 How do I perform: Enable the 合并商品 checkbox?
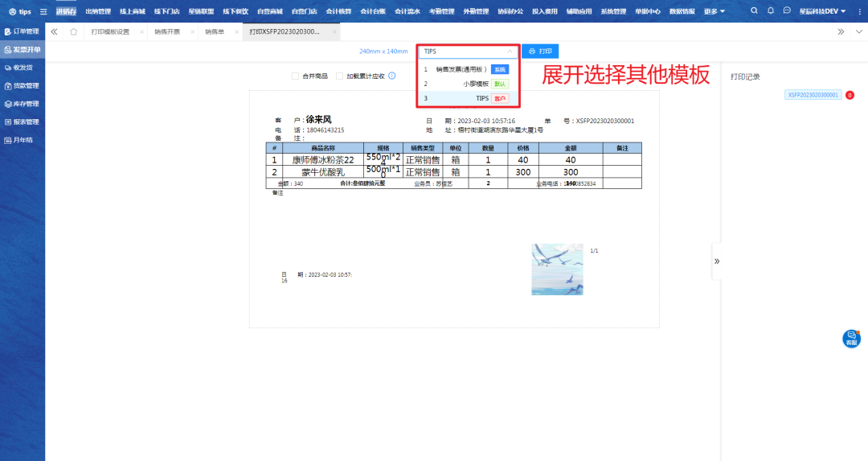click(295, 76)
